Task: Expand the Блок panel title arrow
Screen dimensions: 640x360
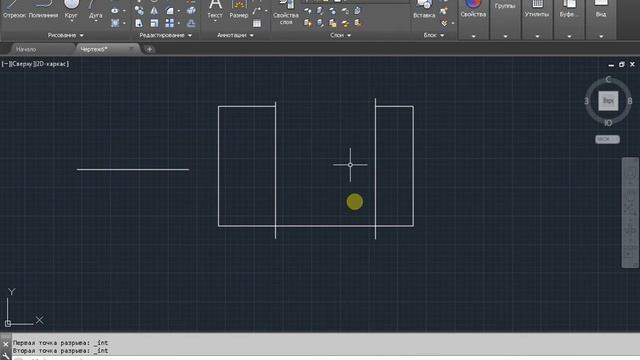Action: [442, 36]
